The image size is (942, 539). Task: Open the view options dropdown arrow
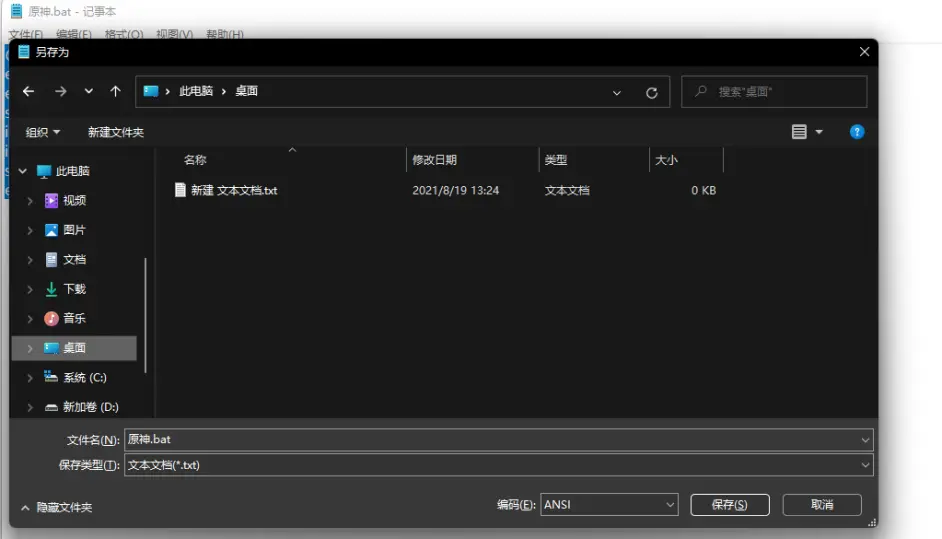[x=819, y=132]
